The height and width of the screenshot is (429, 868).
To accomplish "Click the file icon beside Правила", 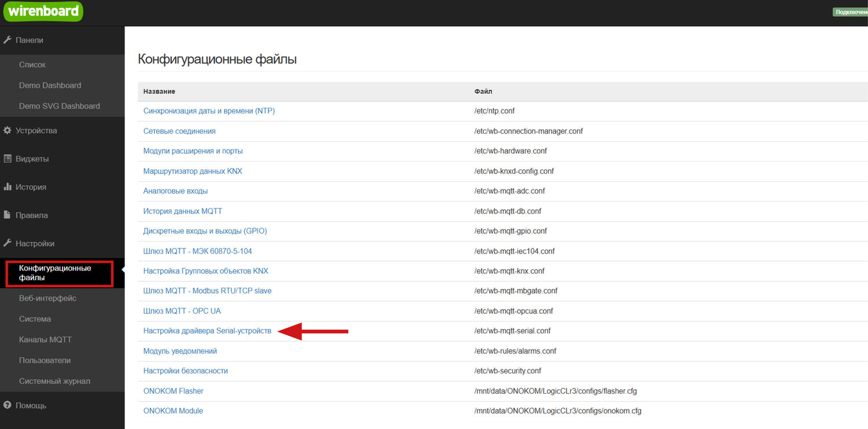I will [x=8, y=215].
